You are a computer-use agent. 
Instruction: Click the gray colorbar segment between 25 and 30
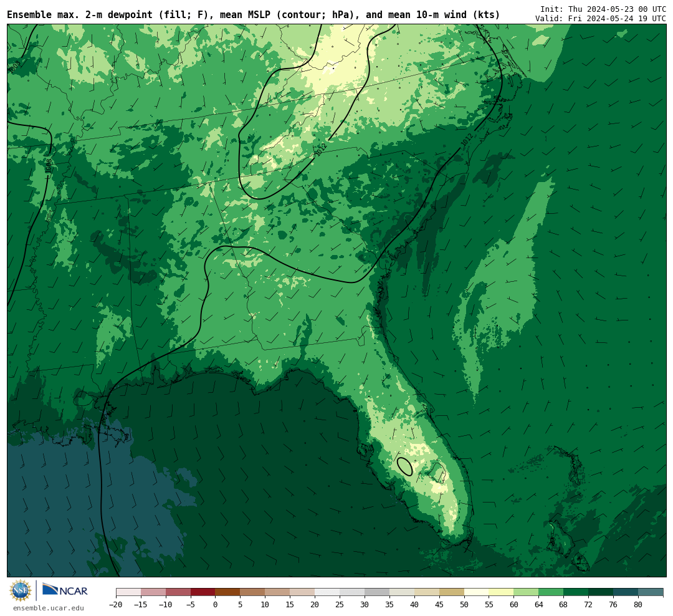coord(352,592)
